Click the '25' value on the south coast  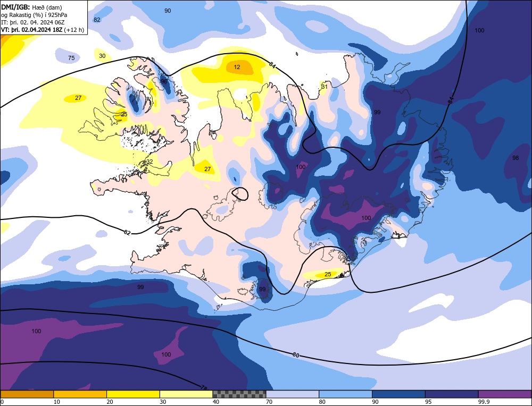click(328, 274)
